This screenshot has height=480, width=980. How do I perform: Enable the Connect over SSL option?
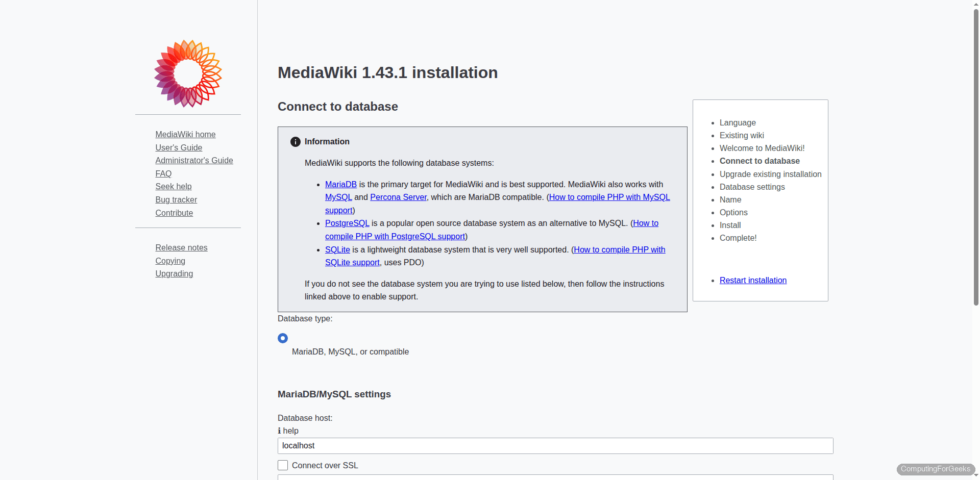283,465
